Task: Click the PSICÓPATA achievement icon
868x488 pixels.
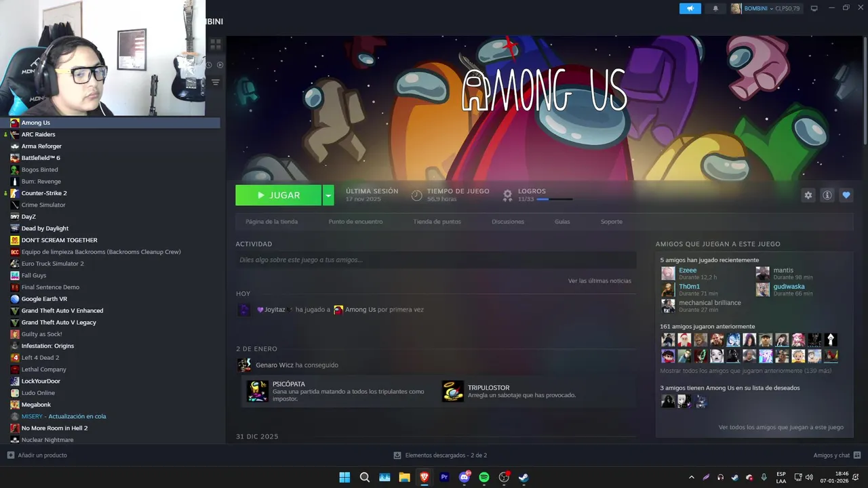Action: pyautogui.click(x=257, y=391)
